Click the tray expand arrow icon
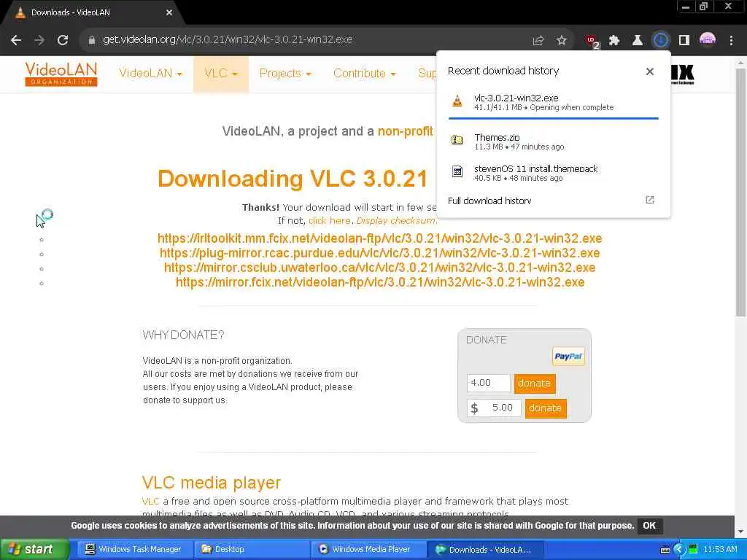This screenshot has width=747, height=560. tap(679, 550)
